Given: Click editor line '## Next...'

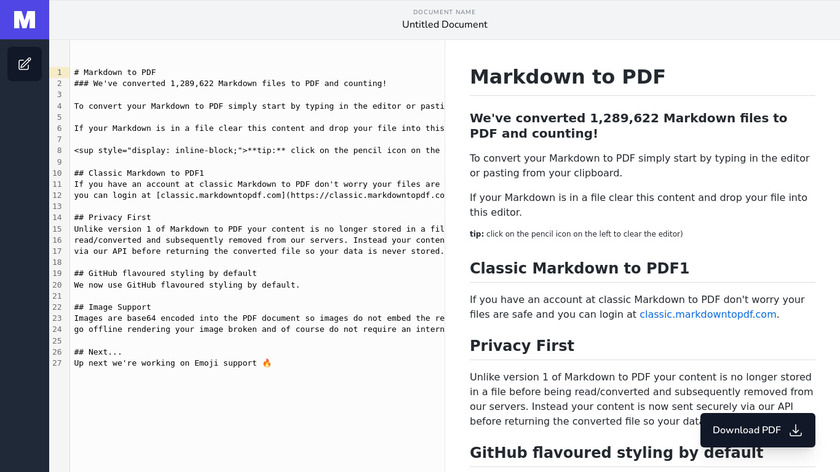Looking at the screenshot, I should pyautogui.click(x=98, y=352).
